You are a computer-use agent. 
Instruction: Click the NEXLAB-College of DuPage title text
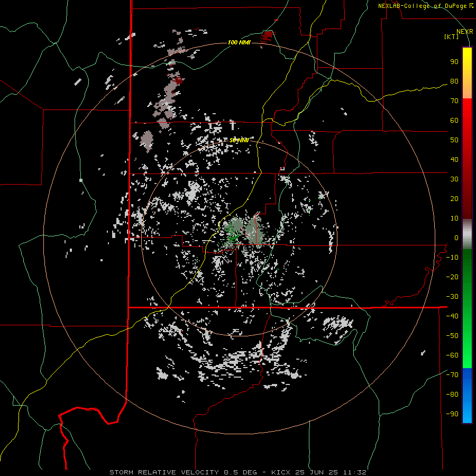[425, 6]
